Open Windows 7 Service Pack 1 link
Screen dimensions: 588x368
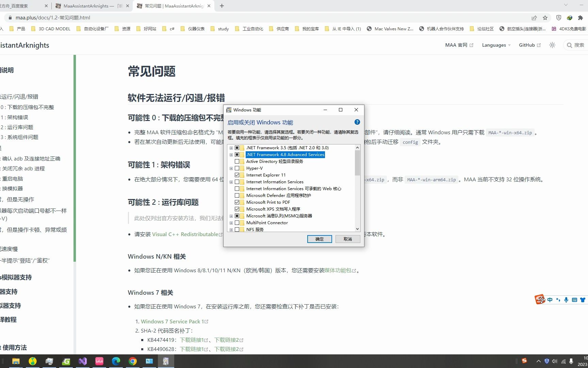click(x=174, y=321)
